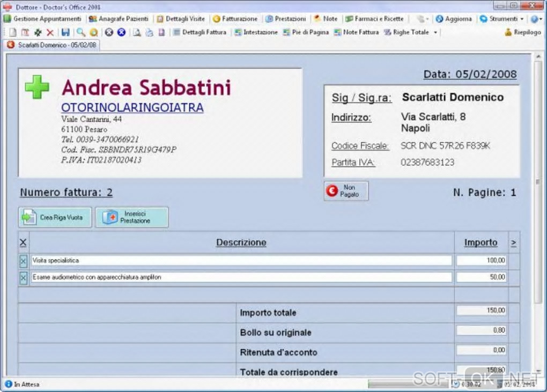Click the Partita IVA label
This screenshot has height=392, width=547.
(x=353, y=162)
